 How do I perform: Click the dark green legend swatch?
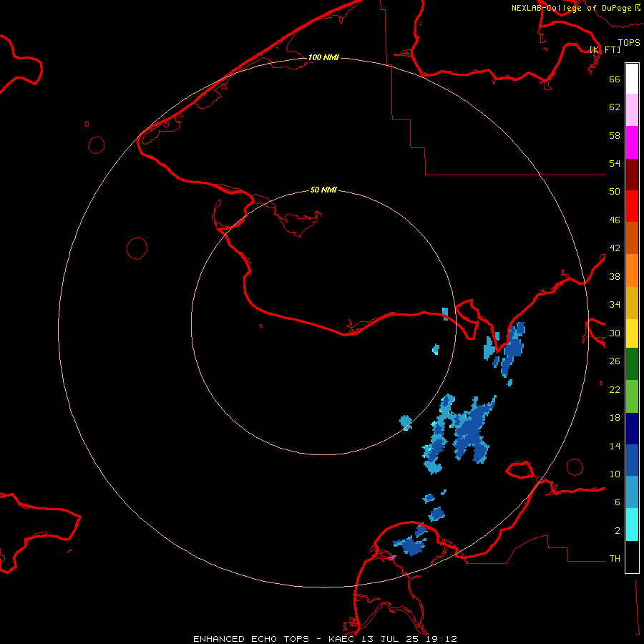tap(632, 364)
